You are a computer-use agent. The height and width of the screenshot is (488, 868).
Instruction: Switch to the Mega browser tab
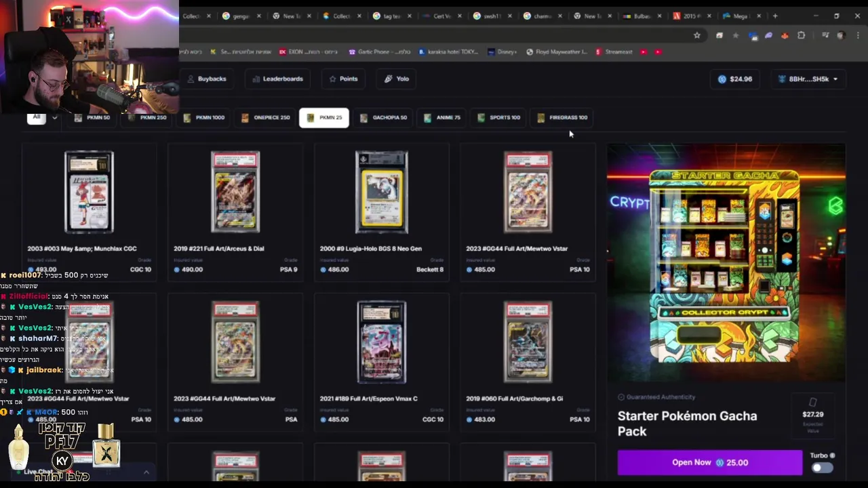(741, 16)
